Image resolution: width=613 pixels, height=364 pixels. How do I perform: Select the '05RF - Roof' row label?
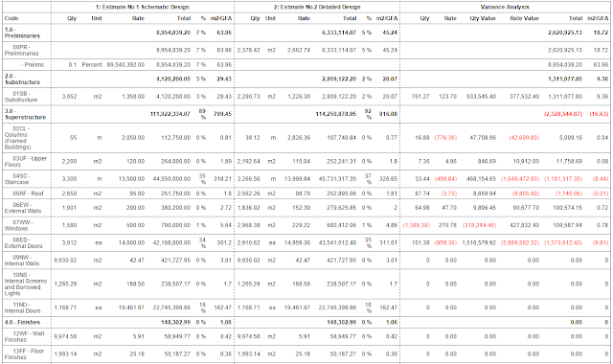click(x=28, y=193)
